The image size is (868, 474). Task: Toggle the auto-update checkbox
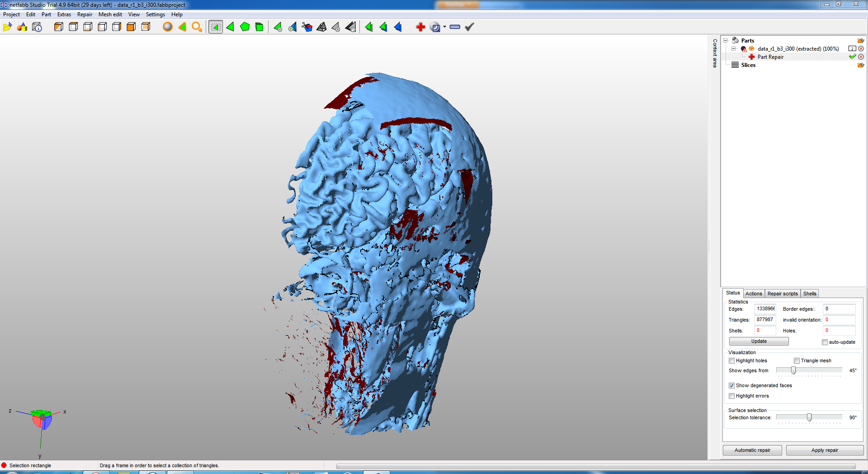[825, 342]
